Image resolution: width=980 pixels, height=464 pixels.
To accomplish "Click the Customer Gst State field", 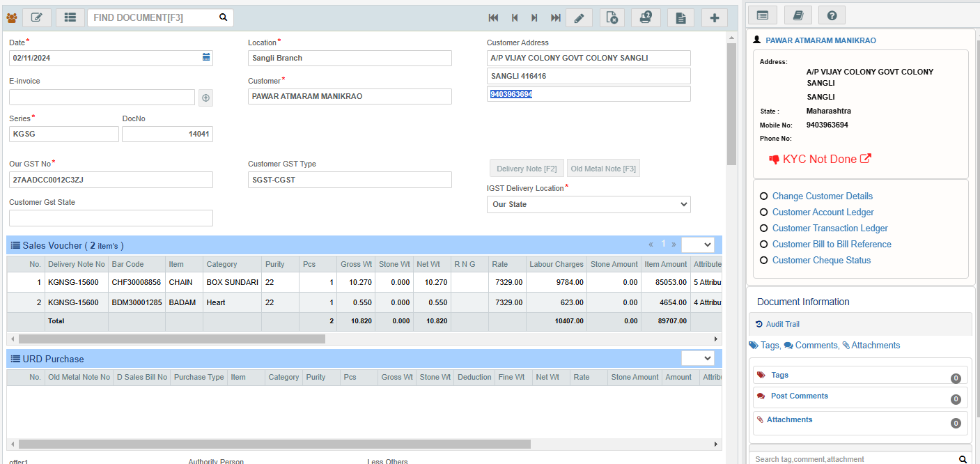I will coord(111,218).
